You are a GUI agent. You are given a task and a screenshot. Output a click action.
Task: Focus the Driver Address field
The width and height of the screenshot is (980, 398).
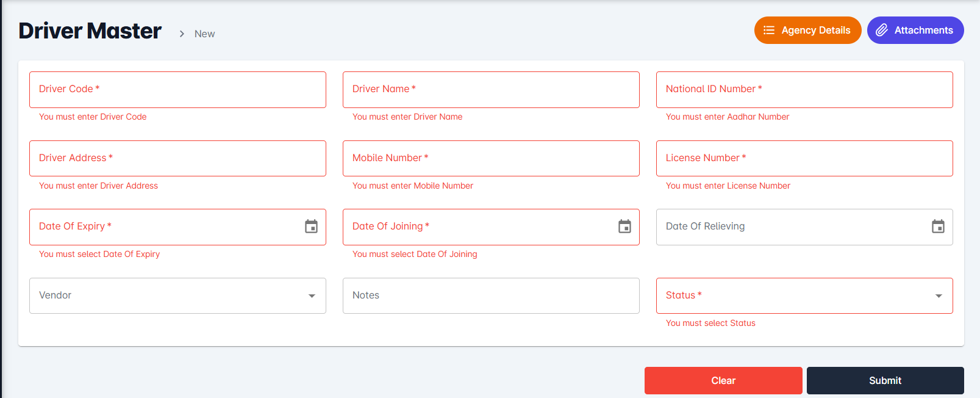coord(177,159)
